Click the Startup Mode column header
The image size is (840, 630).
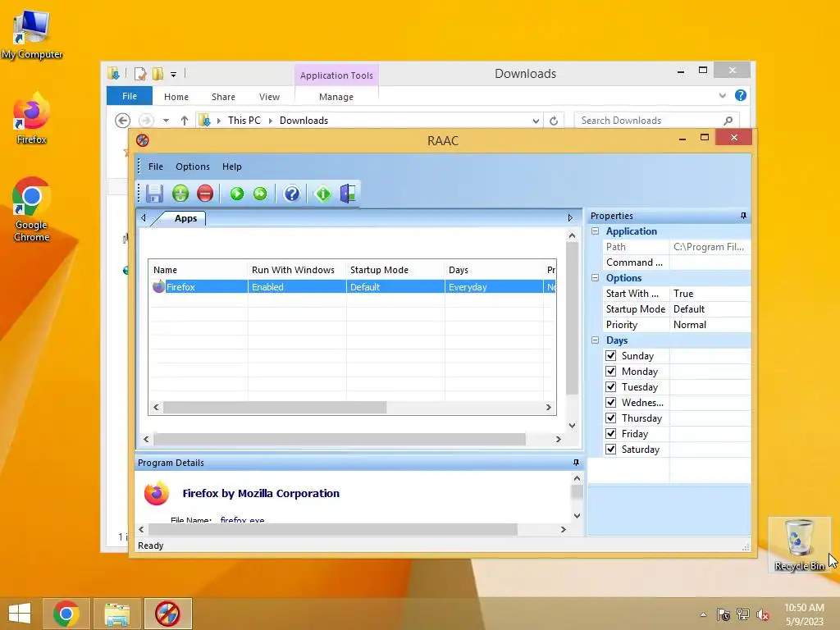(395, 270)
